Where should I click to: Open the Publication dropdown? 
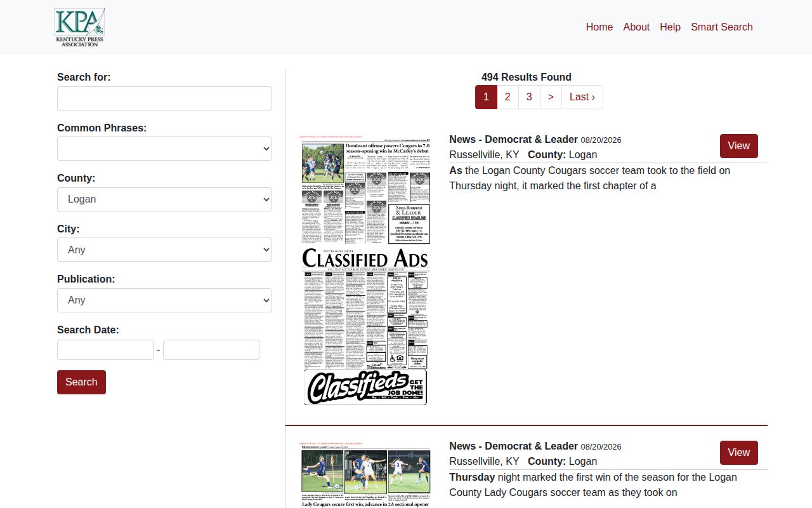pyautogui.click(x=164, y=300)
